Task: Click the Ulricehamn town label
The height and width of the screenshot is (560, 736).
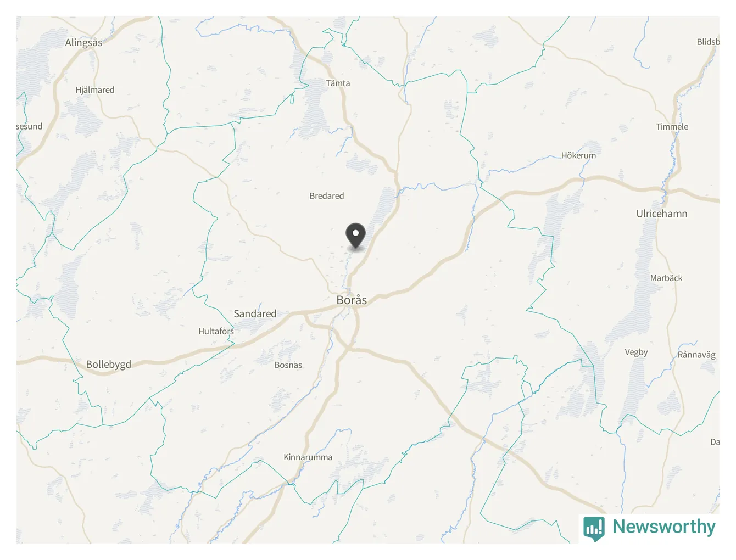Action: pyautogui.click(x=662, y=214)
